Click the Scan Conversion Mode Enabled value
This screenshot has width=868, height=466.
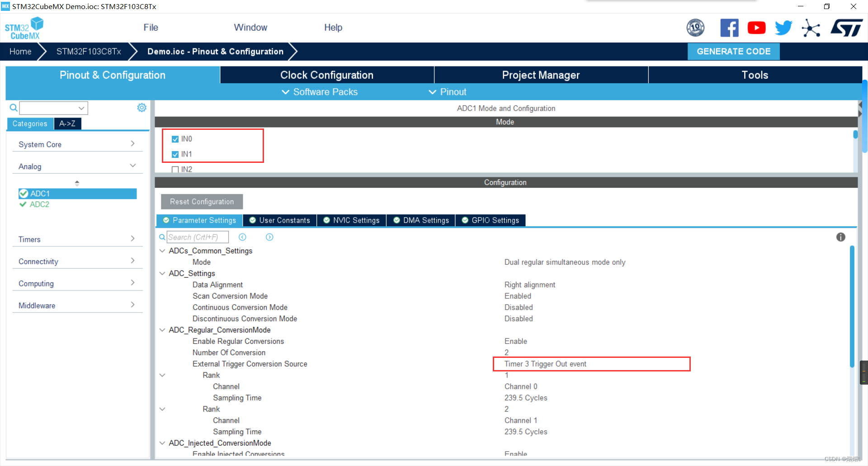pos(518,296)
